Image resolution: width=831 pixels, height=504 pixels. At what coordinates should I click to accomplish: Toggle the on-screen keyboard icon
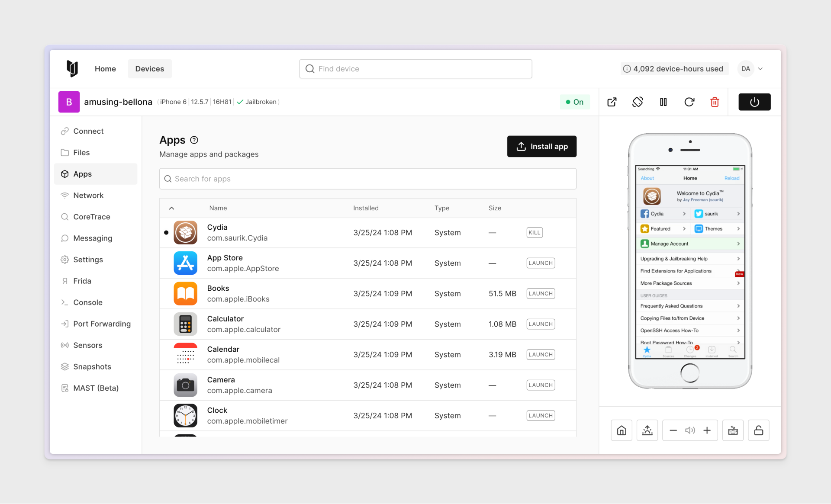point(733,430)
